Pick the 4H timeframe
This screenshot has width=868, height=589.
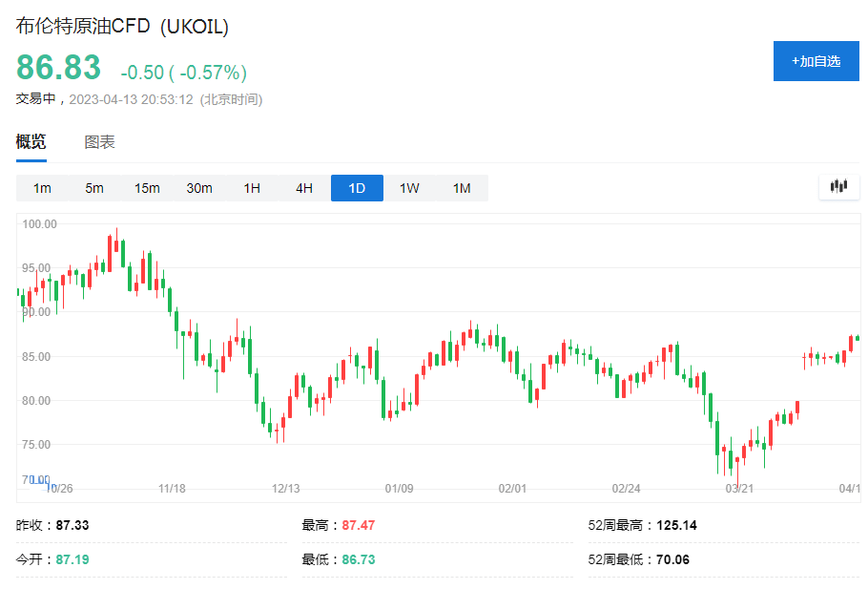[304, 188]
